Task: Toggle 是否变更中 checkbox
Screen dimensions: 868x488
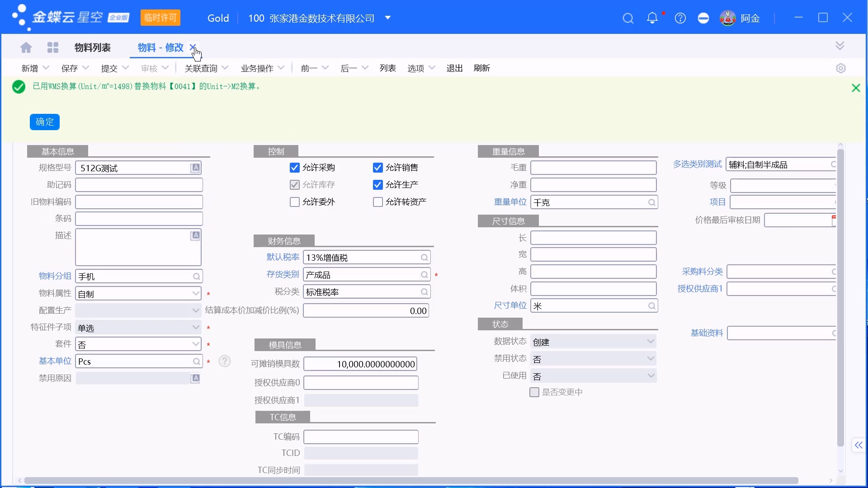Action: (534, 392)
